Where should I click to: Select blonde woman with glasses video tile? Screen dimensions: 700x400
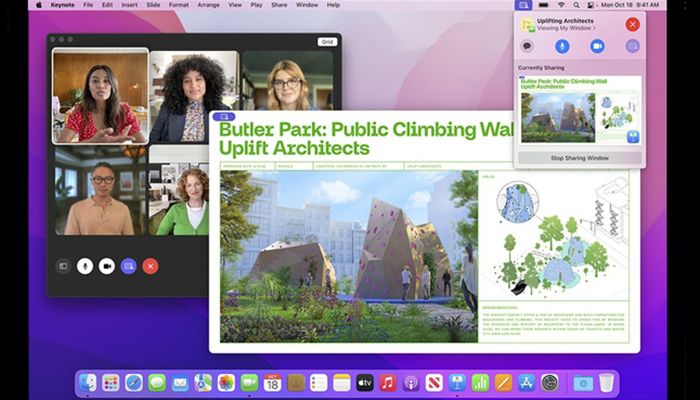click(x=288, y=80)
